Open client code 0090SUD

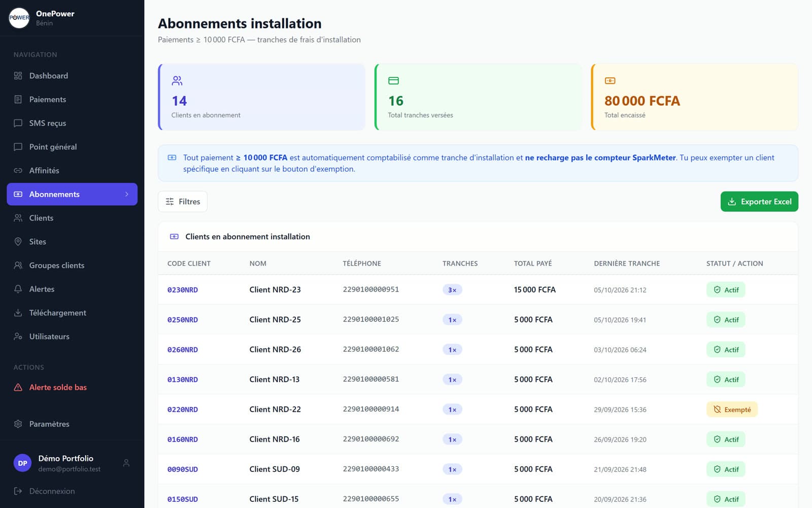(x=183, y=469)
